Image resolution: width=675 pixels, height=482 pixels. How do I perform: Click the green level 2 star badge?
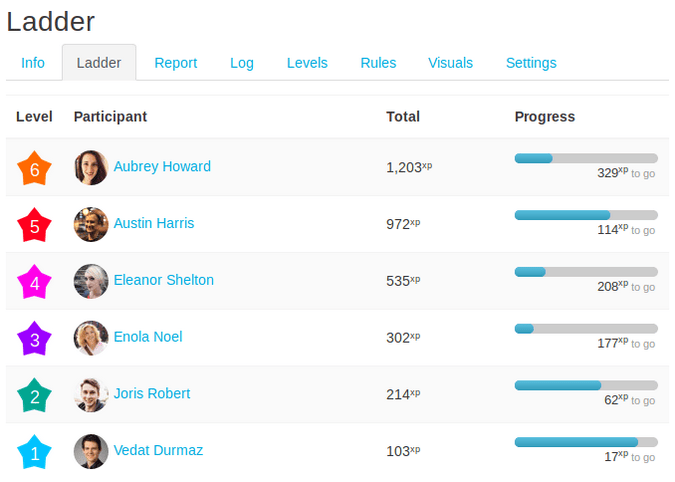click(34, 397)
